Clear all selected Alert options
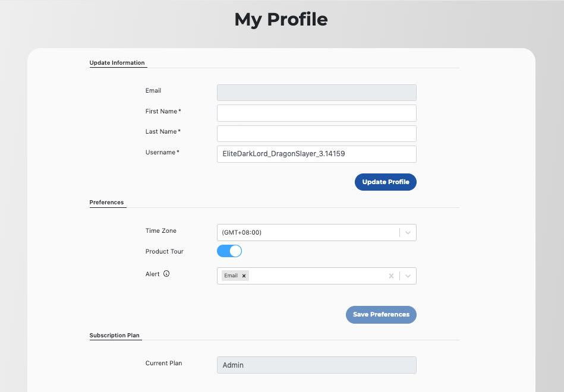 click(391, 276)
